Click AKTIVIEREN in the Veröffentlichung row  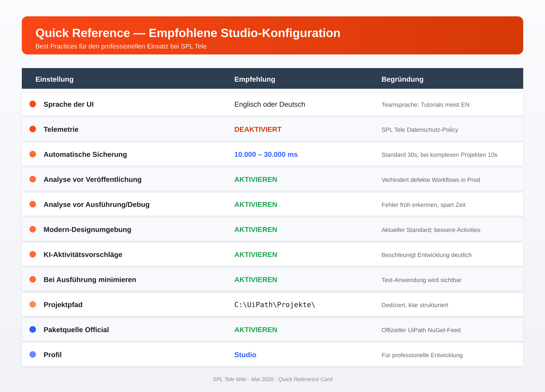tap(256, 179)
